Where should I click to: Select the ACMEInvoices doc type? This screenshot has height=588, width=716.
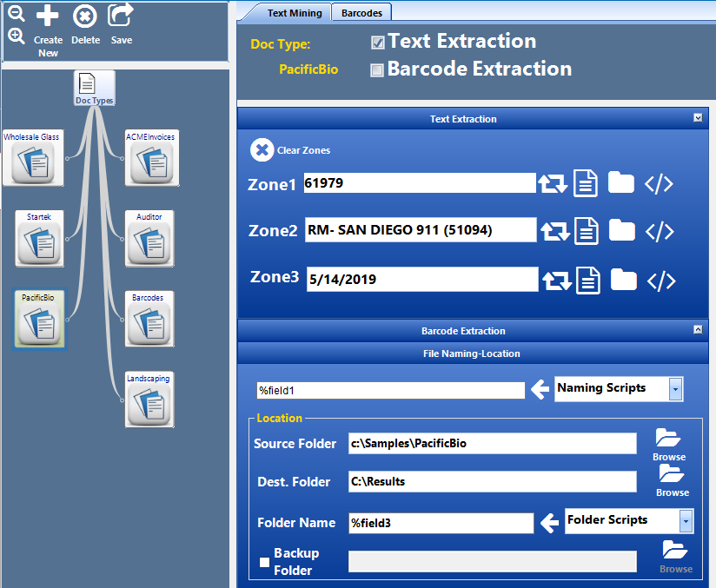coord(151,158)
